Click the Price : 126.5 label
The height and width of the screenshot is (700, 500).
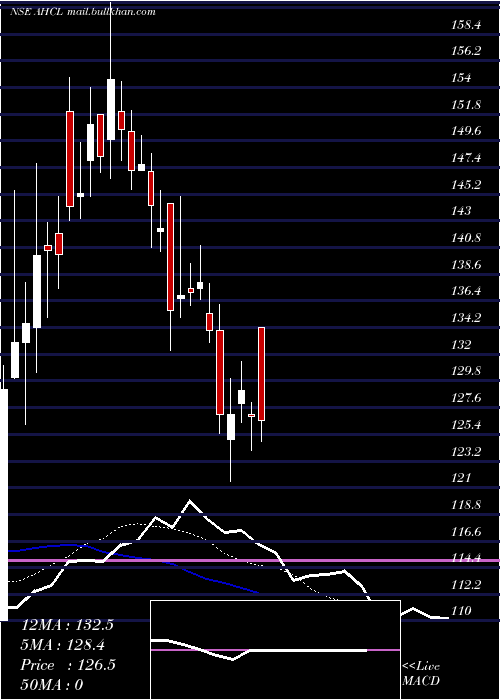[68, 665]
